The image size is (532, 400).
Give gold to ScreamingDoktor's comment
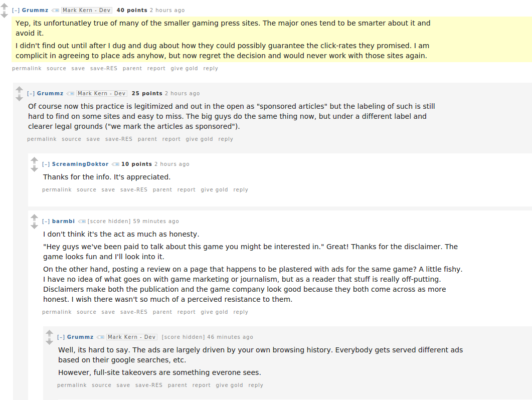click(214, 189)
